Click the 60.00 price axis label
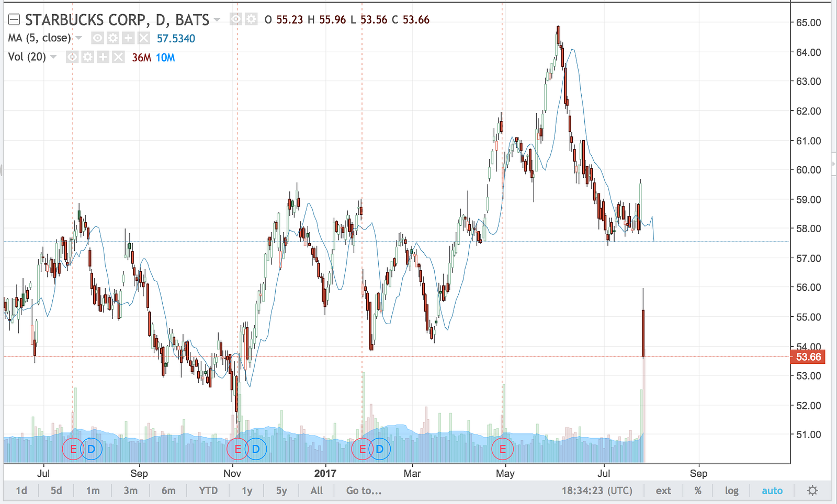This screenshot has height=504, width=837. pyautogui.click(x=809, y=169)
